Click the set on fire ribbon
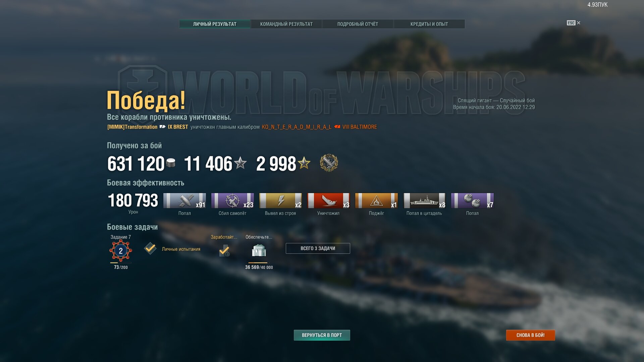 point(376,200)
